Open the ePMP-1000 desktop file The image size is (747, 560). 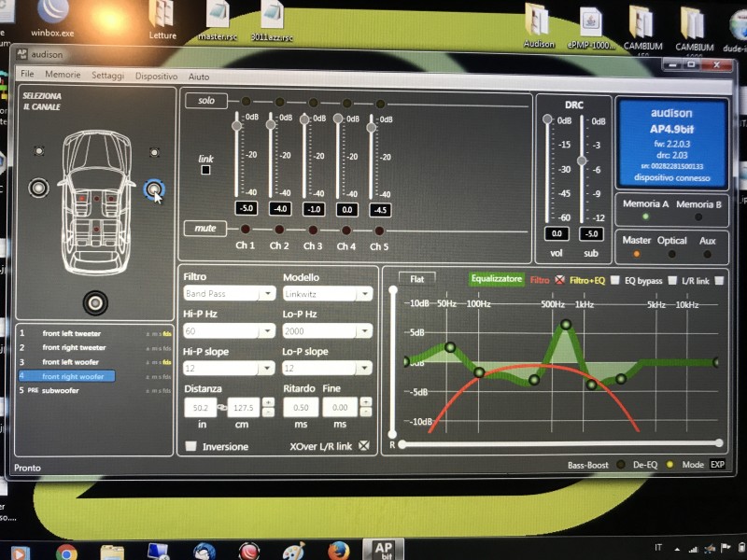coord(591,28)
